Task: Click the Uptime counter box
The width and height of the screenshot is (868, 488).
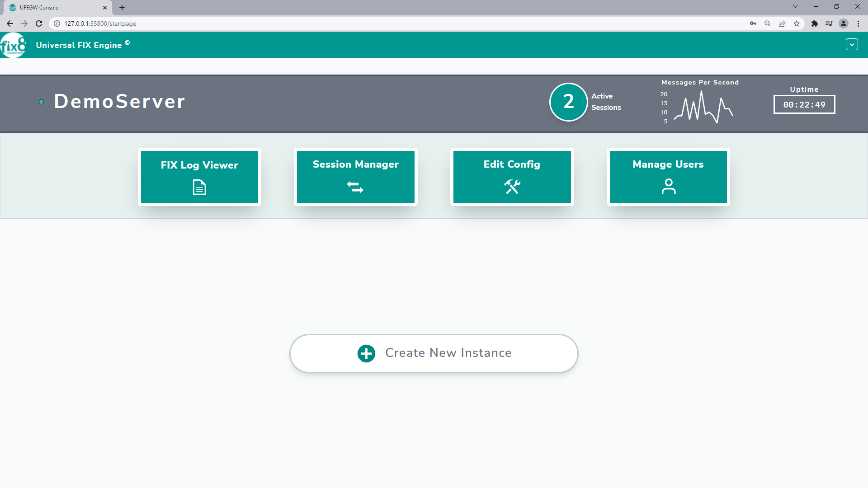Action: pos(804,104)
